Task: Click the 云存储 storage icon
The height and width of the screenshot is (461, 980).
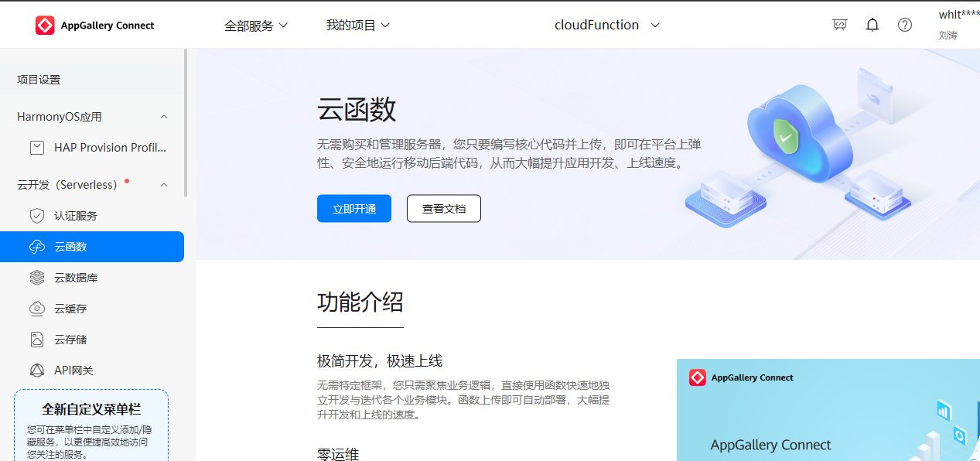Action: [x=37, y=340]
